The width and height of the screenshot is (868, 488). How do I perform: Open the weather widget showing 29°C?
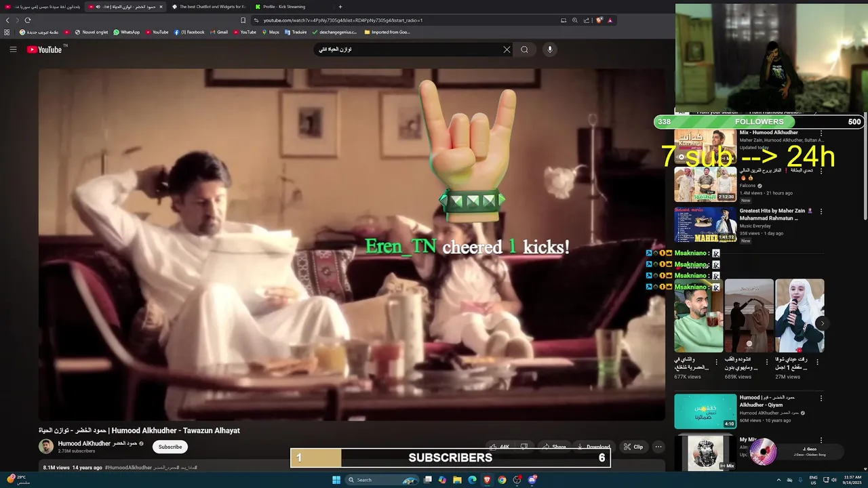[17, 480]
